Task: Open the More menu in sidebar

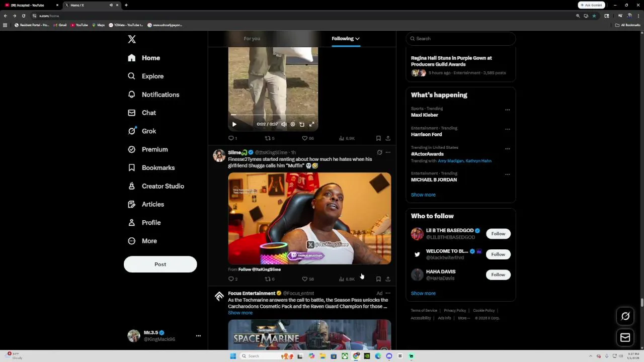Action: 142,241
